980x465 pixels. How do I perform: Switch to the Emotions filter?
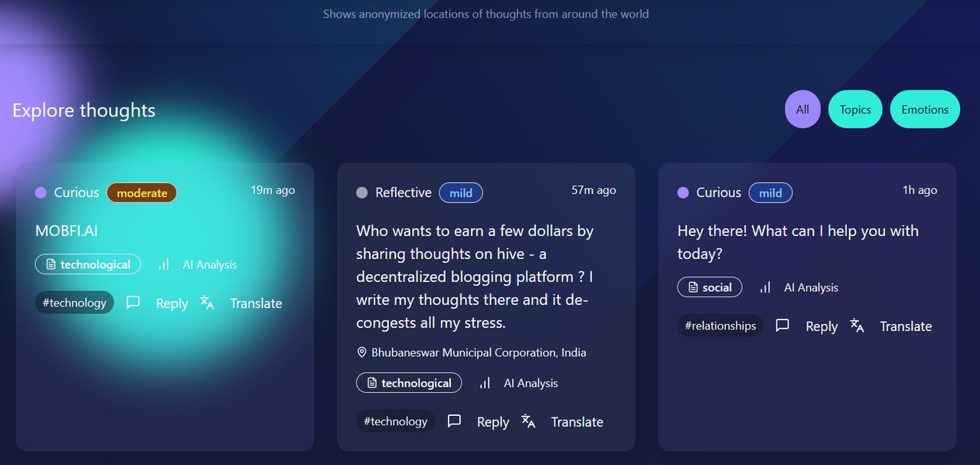[925, 110]
